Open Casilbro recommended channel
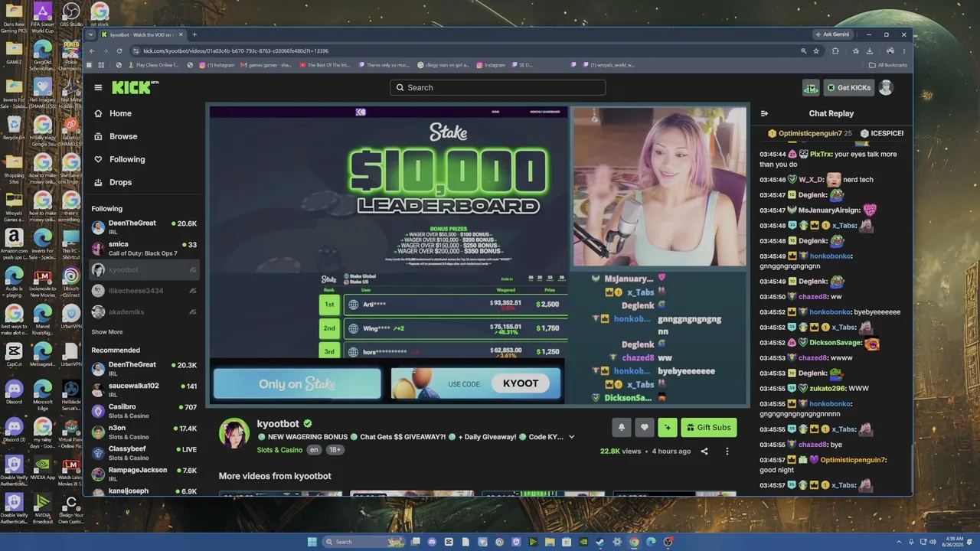980x551 pixels. (x=144, y=411)
